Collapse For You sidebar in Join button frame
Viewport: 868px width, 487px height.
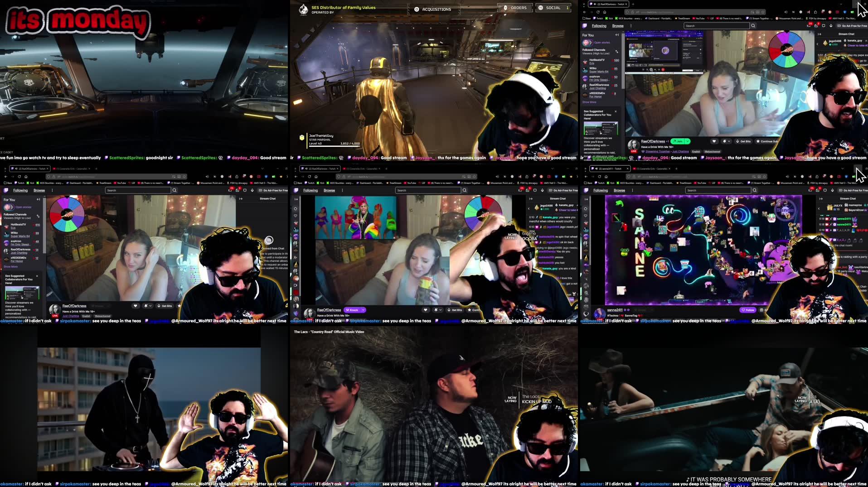tap(617, 35)
